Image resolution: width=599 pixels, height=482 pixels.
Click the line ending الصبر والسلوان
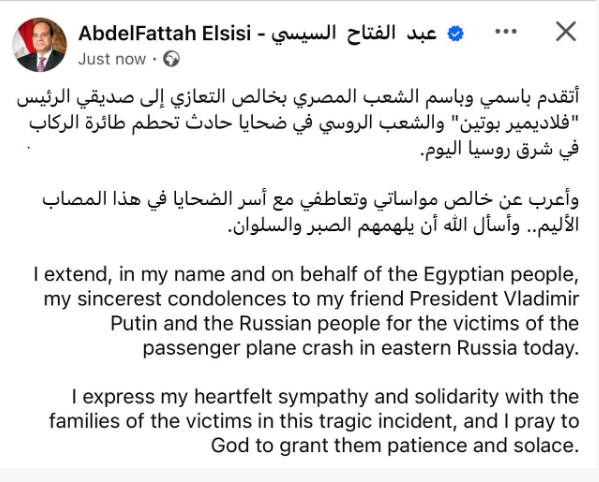(403, 225)
